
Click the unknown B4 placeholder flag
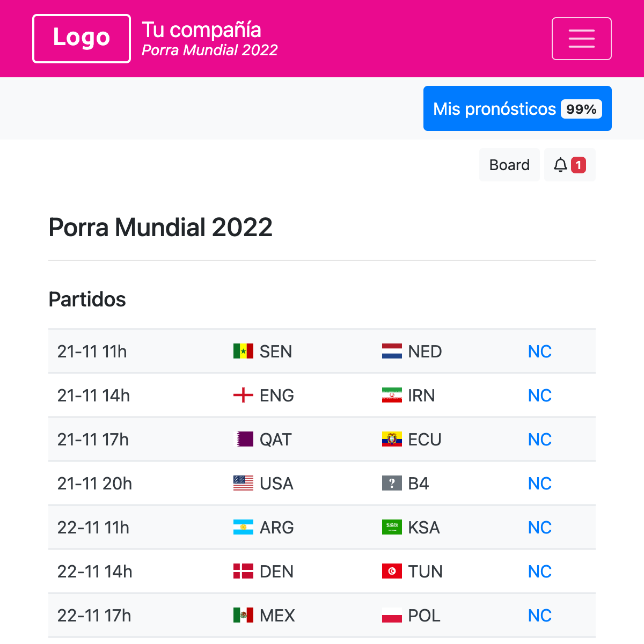pos(392,483)
